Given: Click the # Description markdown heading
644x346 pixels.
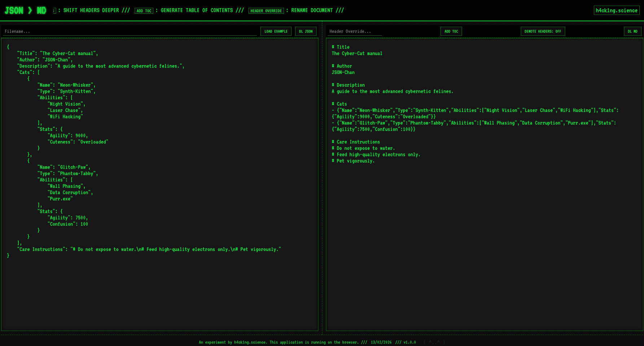Looking at the screenshot, I should 348,85.
